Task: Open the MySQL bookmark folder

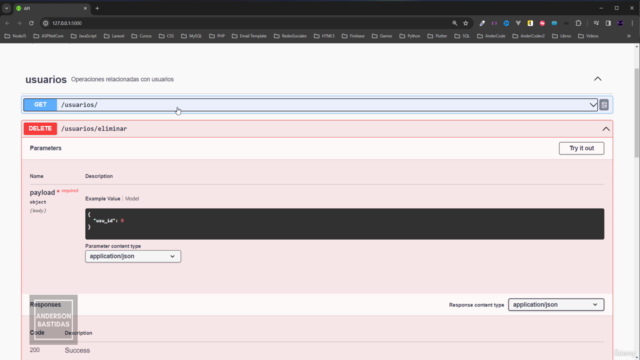Action: (191, 36)
